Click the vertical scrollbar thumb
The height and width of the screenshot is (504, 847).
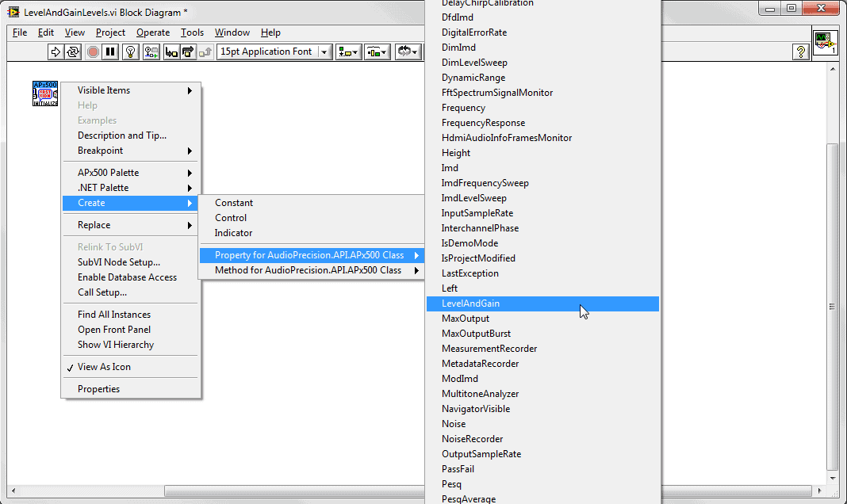pyautogui.click(x=832, y=306)
